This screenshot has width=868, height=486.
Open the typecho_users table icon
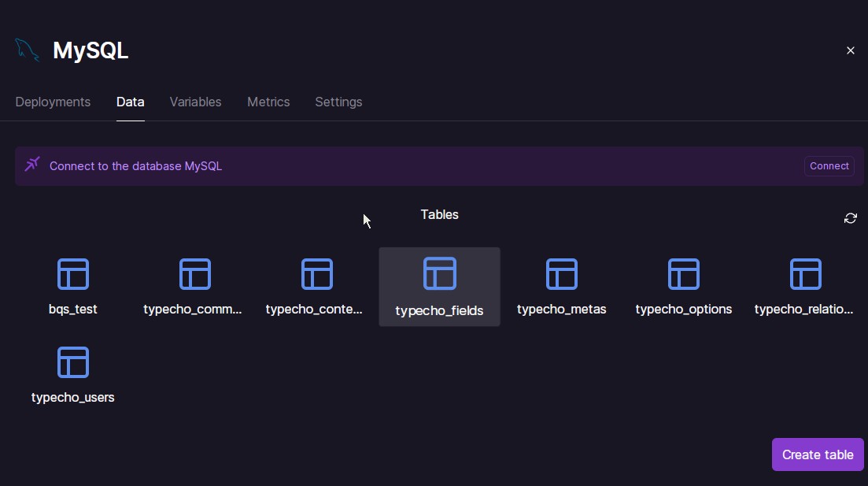(x=73, y=362)
